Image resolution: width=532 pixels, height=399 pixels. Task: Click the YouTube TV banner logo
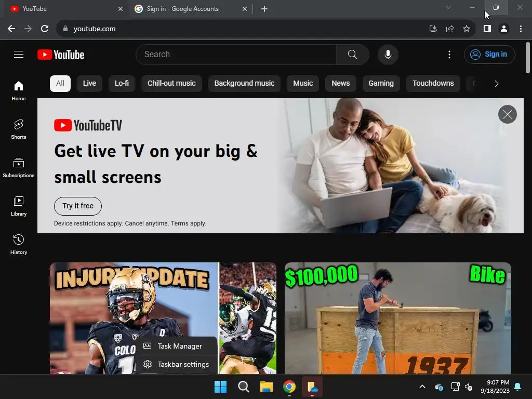(88, 125)
